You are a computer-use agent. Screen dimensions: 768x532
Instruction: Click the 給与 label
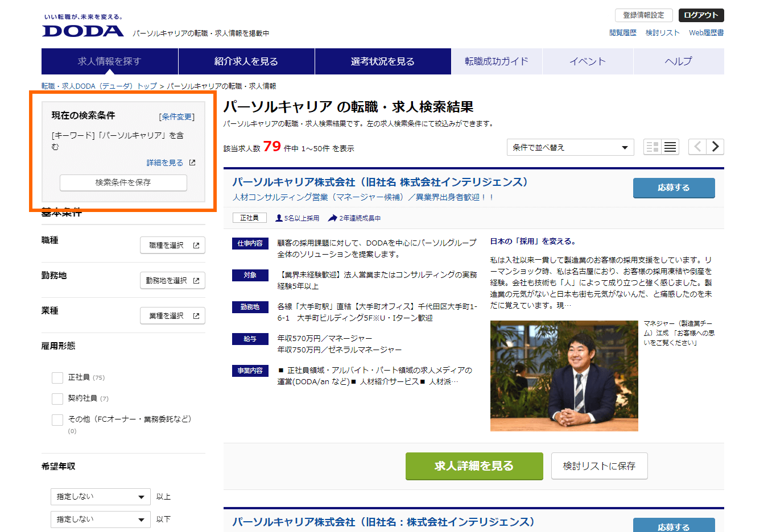coord(250,339)
